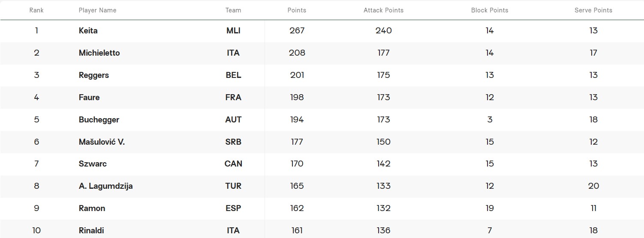Click Mašulović V. player name
The height and width of the screenshot is (238, 644).
tap(102, 142)
